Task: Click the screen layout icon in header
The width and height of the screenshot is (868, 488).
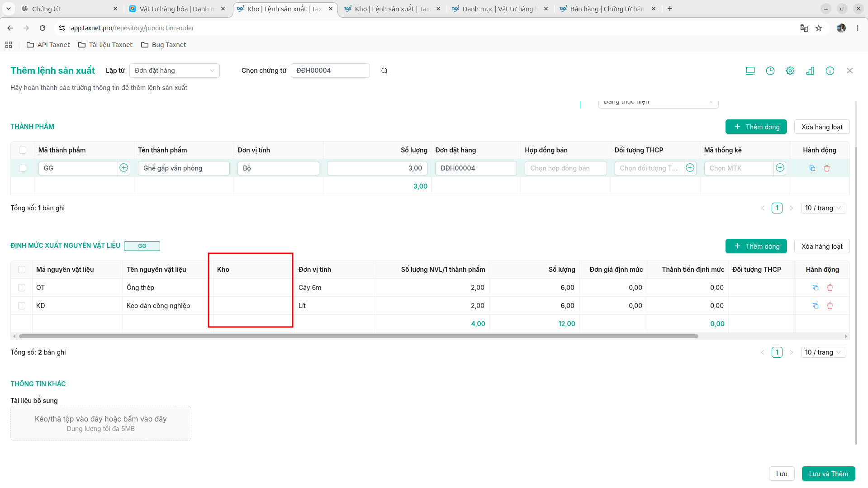Action: [750, 71]
